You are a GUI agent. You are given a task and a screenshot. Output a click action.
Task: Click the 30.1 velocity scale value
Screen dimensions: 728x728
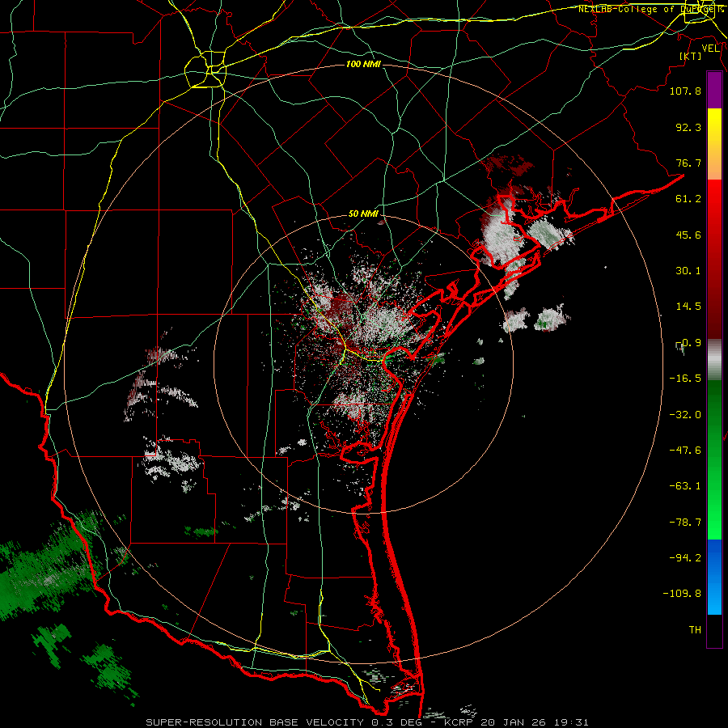click(x=688, y=271)
